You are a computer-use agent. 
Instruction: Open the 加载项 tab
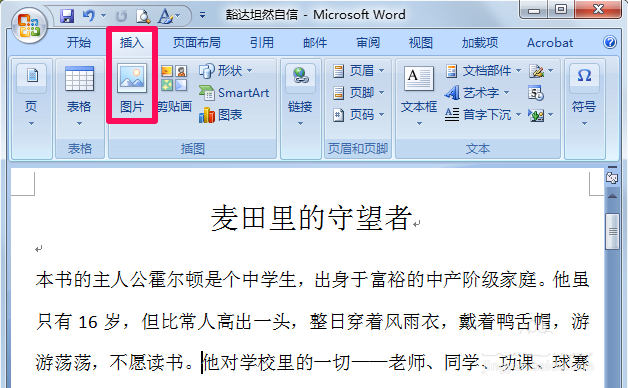pyautogui.click(x=480, y=42)
